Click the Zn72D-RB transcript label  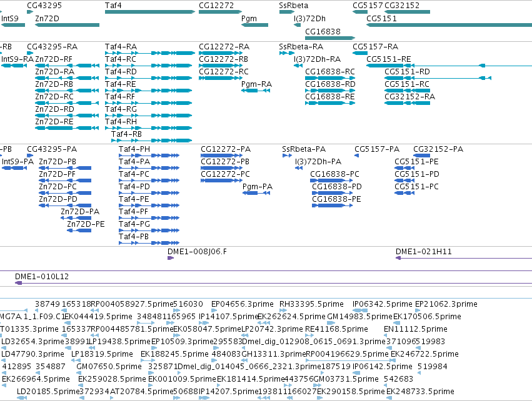pyautogui.click(x=54, y=84)
